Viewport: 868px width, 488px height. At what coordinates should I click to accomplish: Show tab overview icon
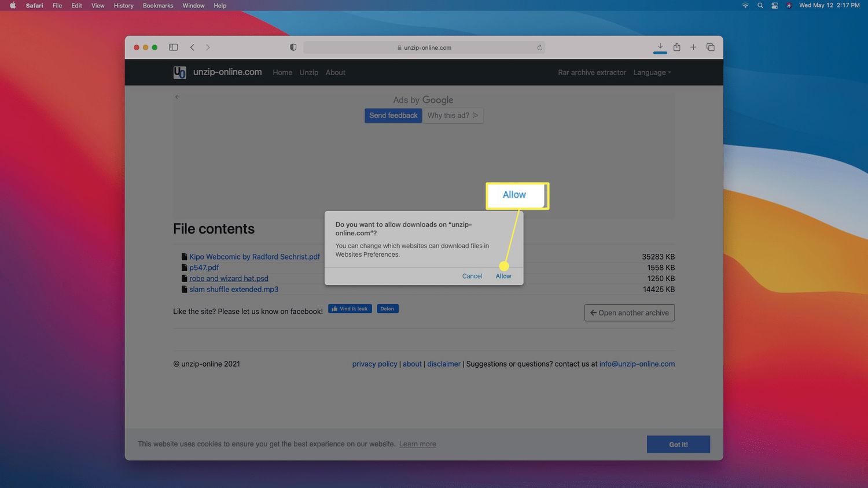[710, 47]
